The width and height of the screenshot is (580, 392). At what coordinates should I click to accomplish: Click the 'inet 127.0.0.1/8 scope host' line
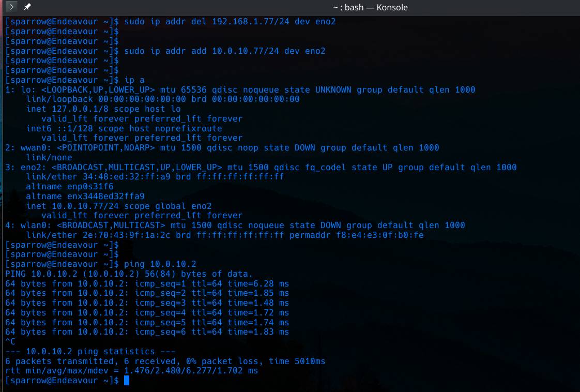pyautogui.click(x=103, y=109)
